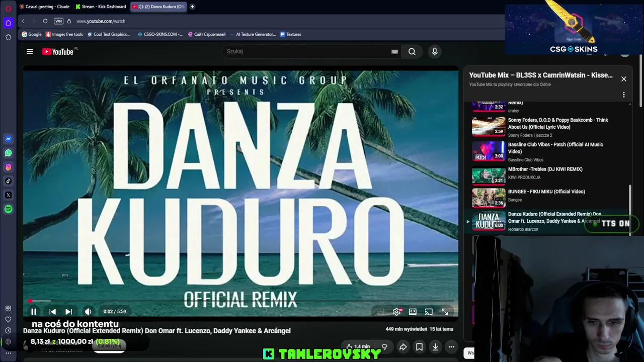Click the address bar URL www.youtube.com/watch

[101, 21]
